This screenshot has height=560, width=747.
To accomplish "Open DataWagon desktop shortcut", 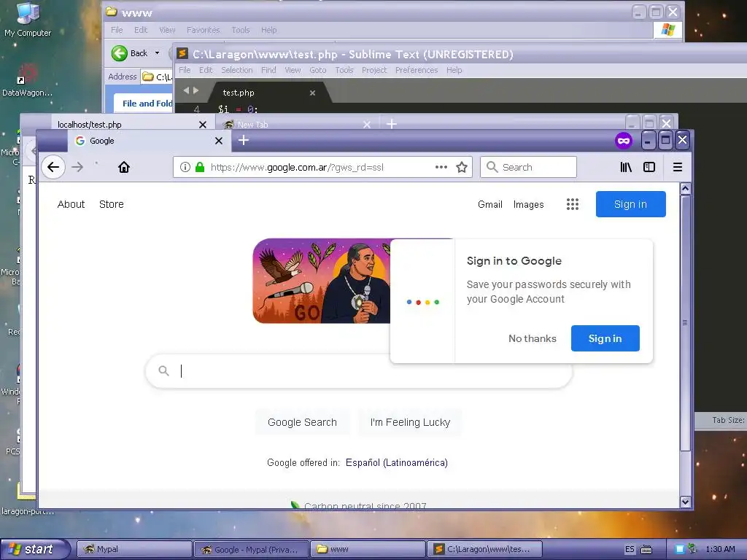I will tap(27, 80).
